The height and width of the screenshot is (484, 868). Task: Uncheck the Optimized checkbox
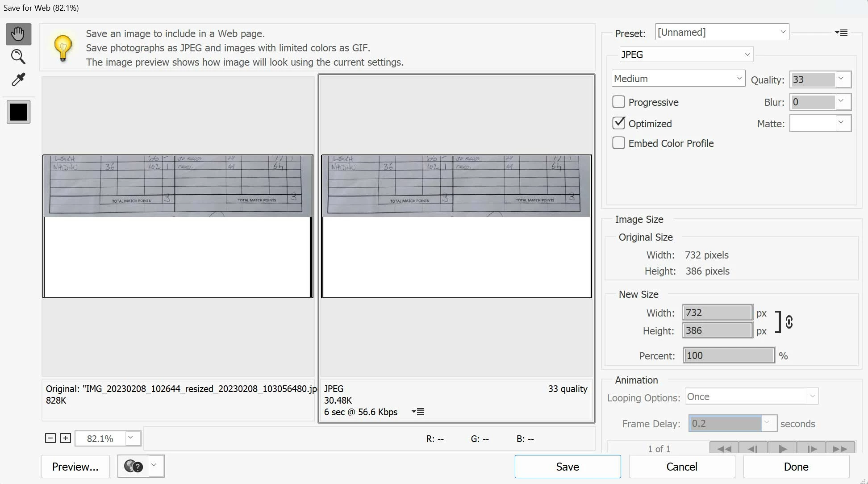coord(618,123)
